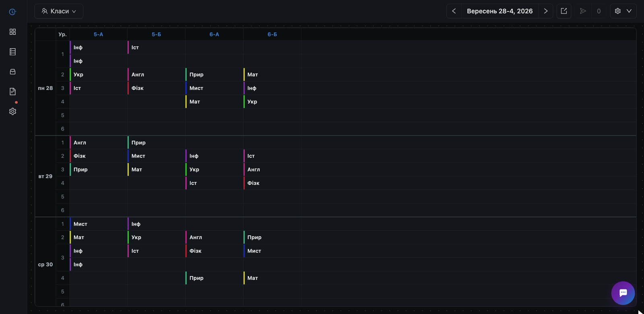The height and width of the screenshot is (314, 644).
Task: Select the Укр lesson of 5-Б on Wednesday
Action: [x=157, y=238]
